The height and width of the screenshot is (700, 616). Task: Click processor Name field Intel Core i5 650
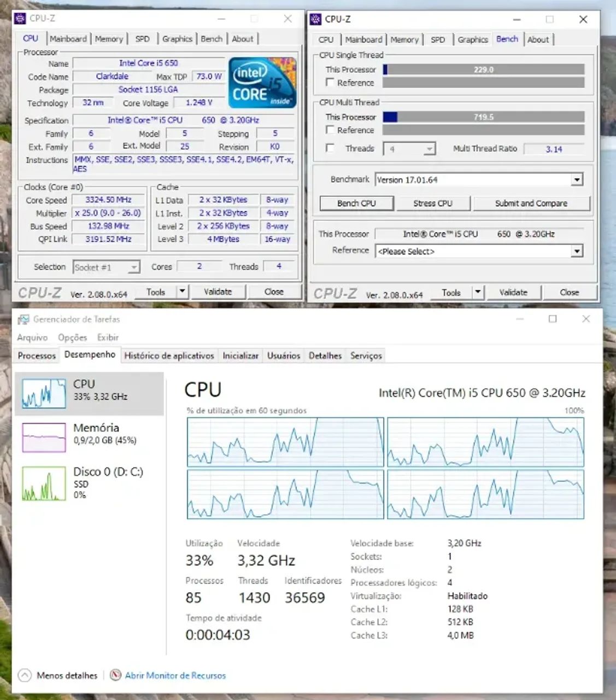point(149,63)
